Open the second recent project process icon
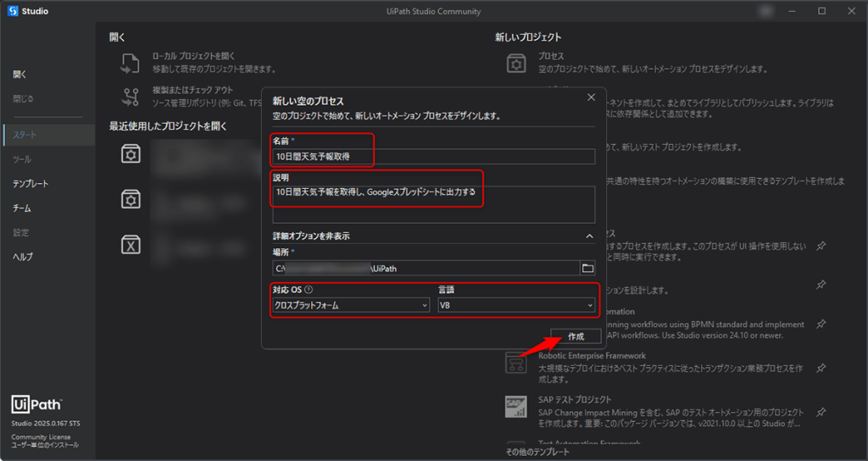 (x=131, y=199)
